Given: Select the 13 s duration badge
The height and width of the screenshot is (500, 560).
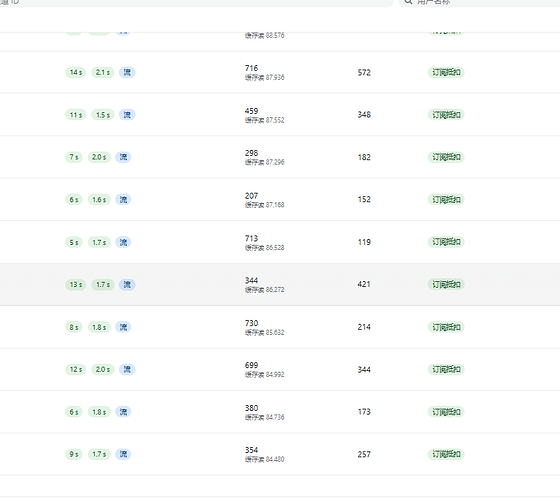Looking at the screenshot, I should tap(76, 285).
